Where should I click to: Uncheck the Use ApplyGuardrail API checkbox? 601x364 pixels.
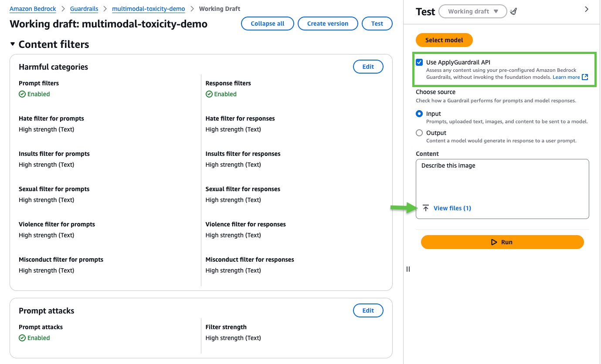(x=419, y=62)
